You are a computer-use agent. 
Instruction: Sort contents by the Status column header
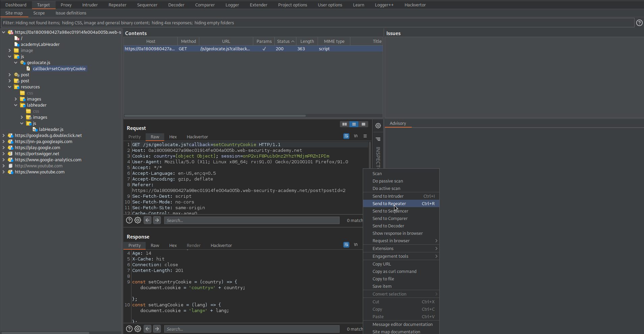click(285, 41)
